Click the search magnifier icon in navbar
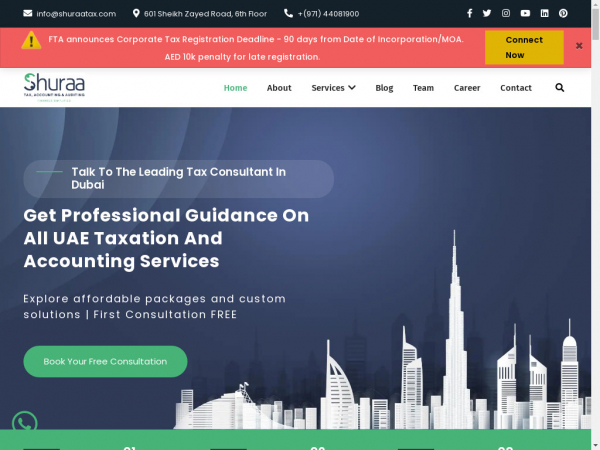 click(560, 88)
